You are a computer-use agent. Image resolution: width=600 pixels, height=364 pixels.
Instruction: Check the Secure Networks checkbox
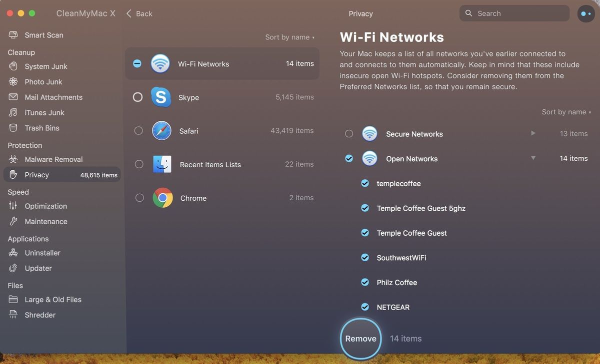click(349, 134)
